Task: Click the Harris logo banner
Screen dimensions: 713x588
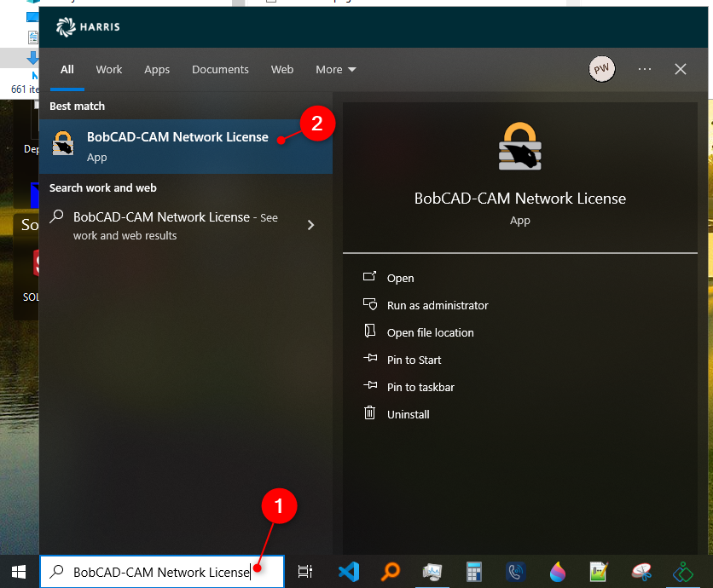Action: click(x=86, y=26)
